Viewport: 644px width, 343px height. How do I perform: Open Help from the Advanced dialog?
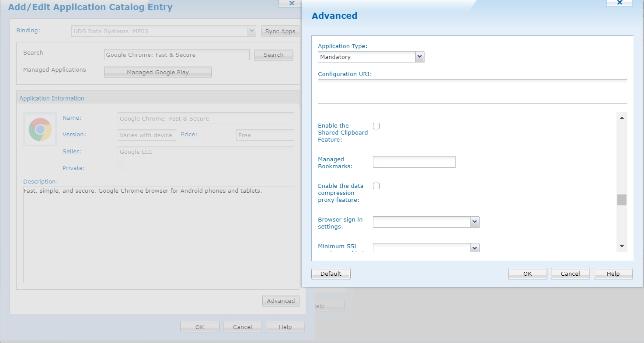[613, 274]
